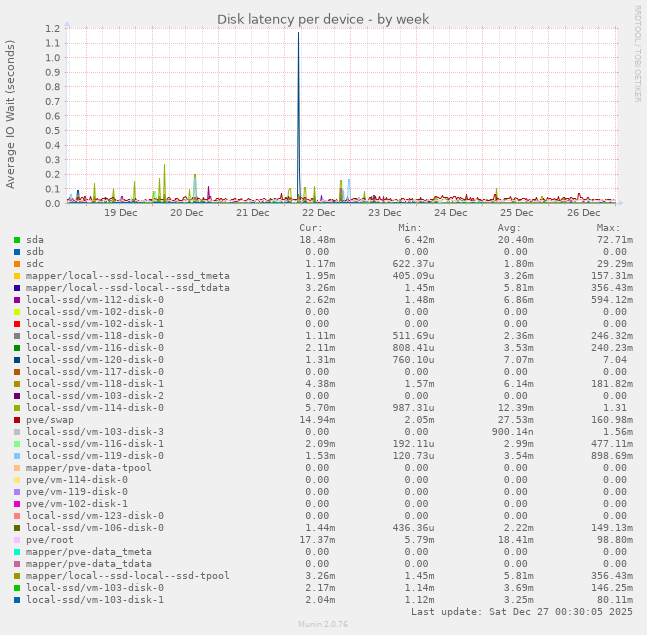This screenshot has width=647, height=635.
Task: Click the orange swatch beside sdc
Action: (x=17, y=264)
